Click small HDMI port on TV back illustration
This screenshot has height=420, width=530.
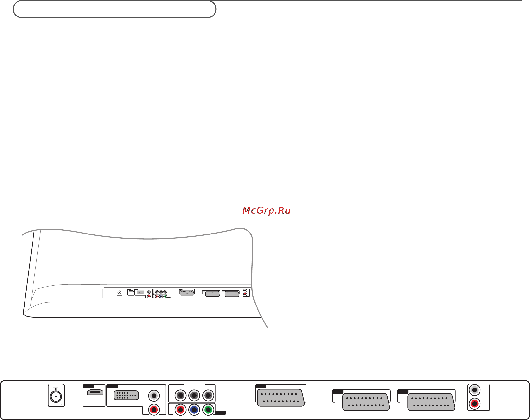click(131, 291)
